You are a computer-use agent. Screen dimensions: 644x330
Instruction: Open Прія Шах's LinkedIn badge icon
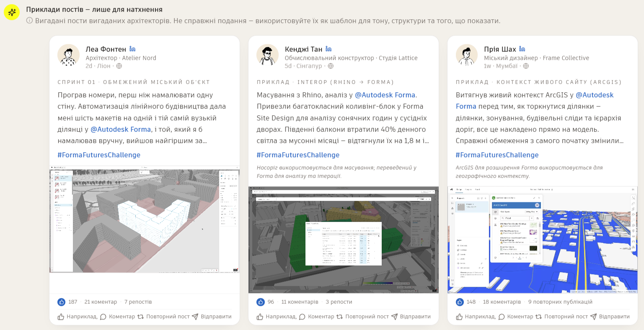pyautogui.click(x=522, y=49)
